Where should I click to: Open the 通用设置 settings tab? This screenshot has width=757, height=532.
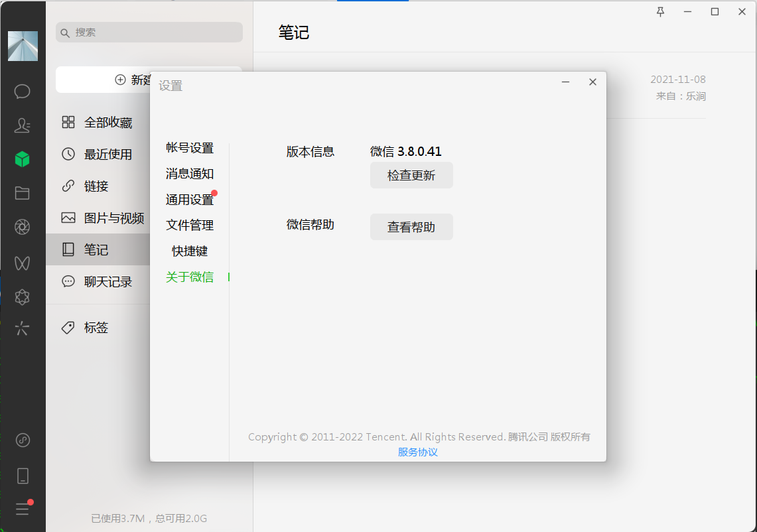pos(190,200)
